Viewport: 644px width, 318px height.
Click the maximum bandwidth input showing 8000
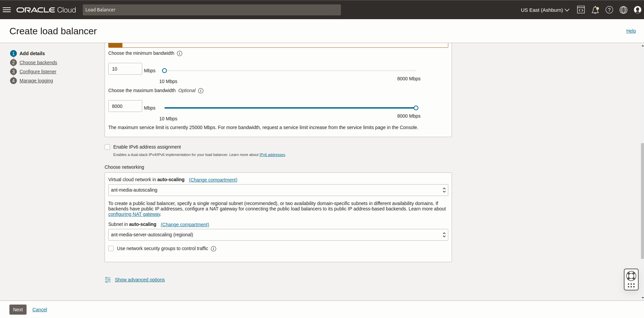pos(125,106)
